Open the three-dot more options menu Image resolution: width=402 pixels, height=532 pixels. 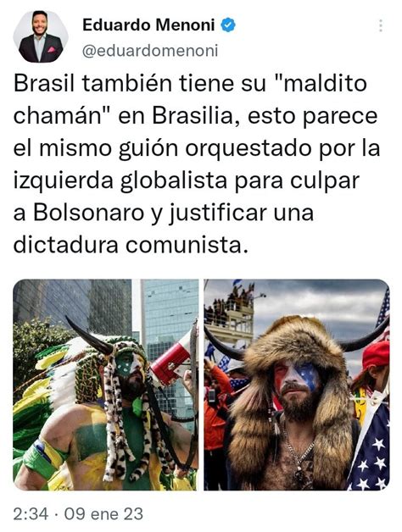coord(381,25)
